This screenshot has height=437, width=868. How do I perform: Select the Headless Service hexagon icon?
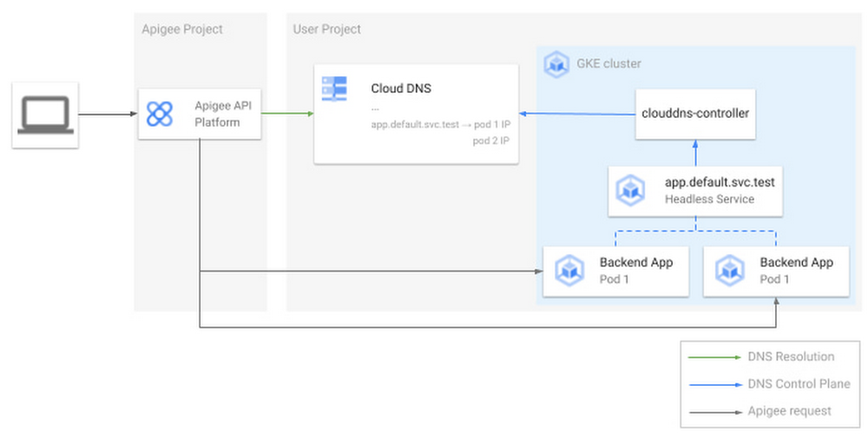click(x=630, y=190)
